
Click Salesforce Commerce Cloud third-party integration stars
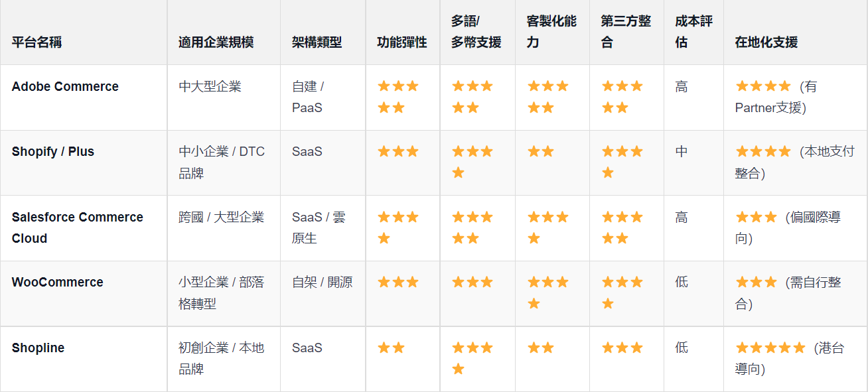[622, 228]
